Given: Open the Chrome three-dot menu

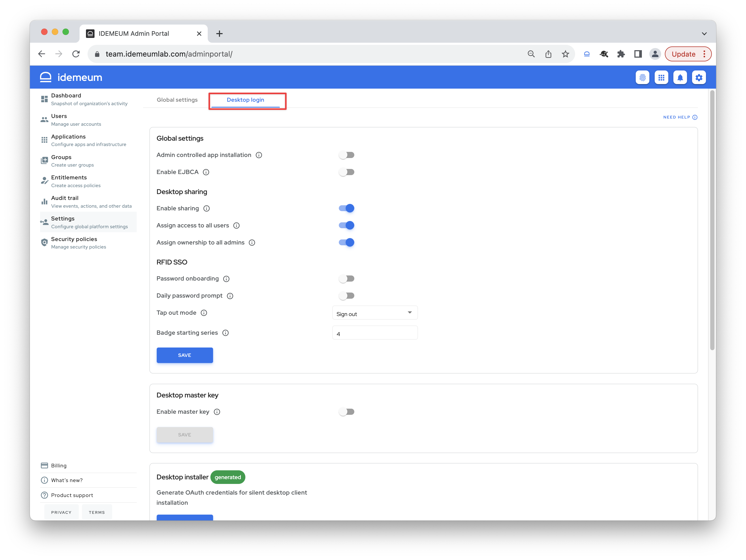Looking at the screenshot, I should [x=704, y=54].
